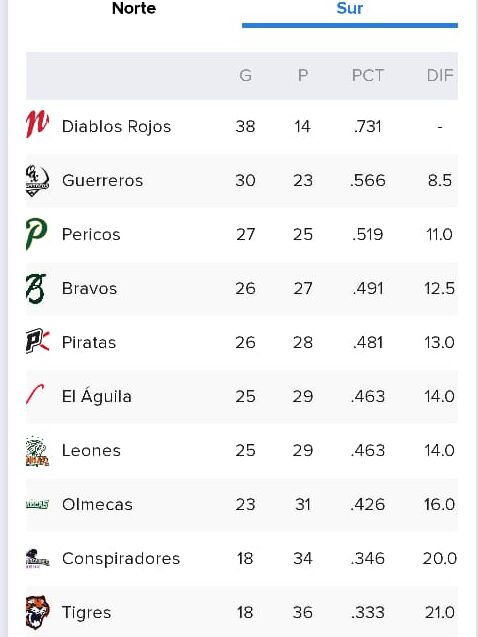Click the Diablos Rojos team logo
This screenshot has width=478, height=637.
point(37,124)
